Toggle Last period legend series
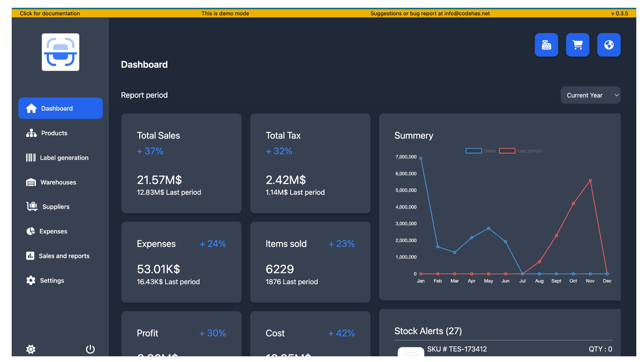 520,151
